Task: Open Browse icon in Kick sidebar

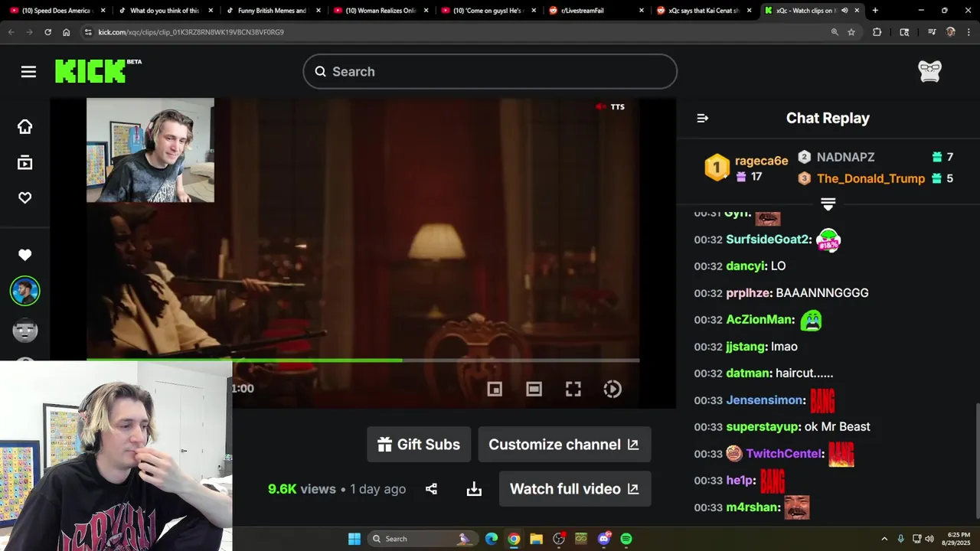Action: [25, 162]
